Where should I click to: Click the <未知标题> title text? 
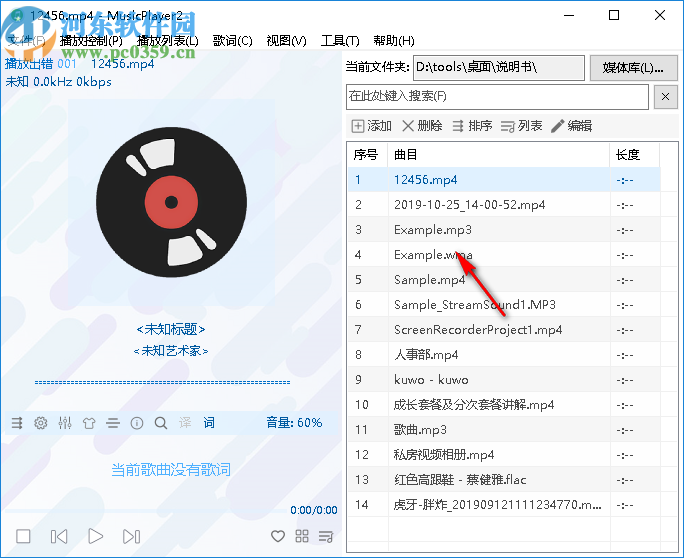(171, 329)
